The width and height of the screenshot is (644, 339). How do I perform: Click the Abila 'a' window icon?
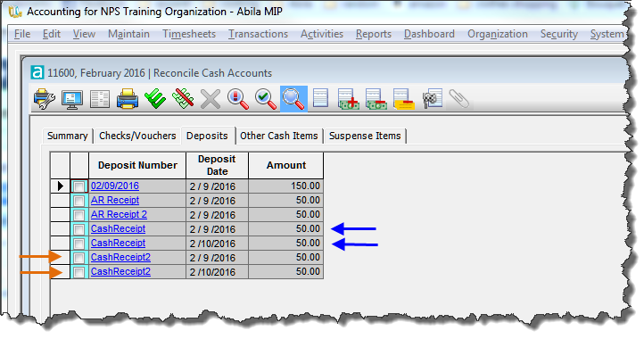tap(37, 72)
